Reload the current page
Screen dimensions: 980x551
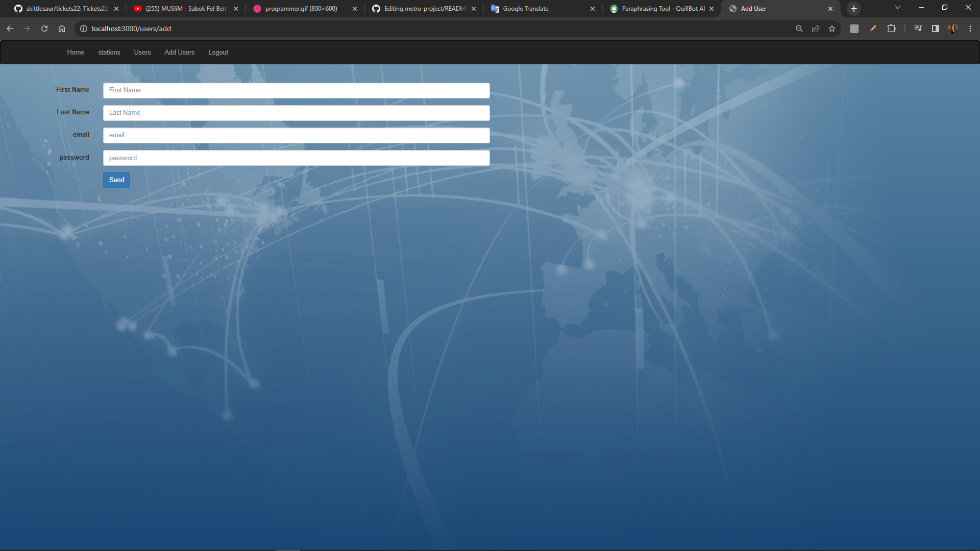44,29
